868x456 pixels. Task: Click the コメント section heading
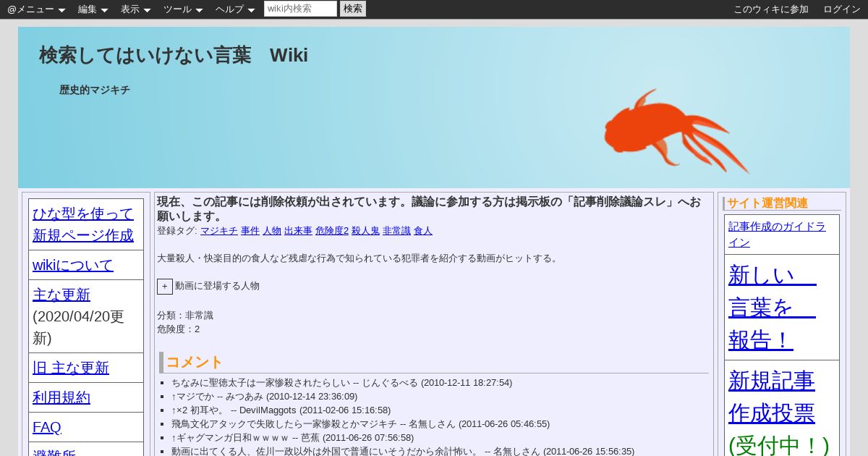click(x=195, y=362)
